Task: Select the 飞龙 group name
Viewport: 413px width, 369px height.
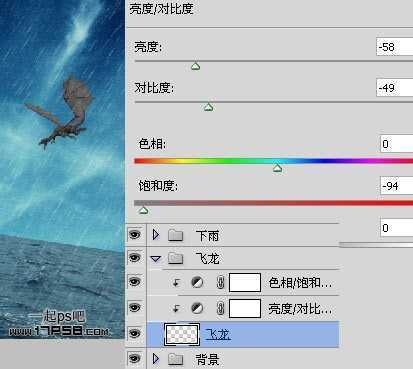Action: click(x=207, y=258)
